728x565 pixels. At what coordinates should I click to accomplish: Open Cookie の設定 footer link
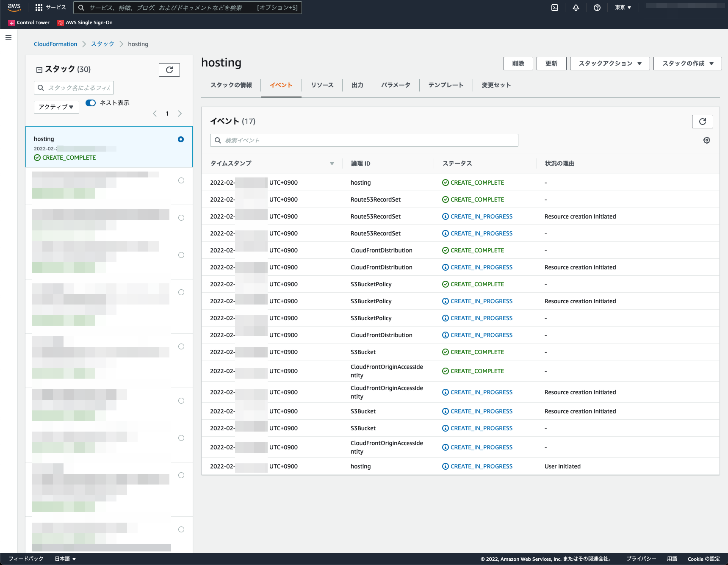(704, 559)
